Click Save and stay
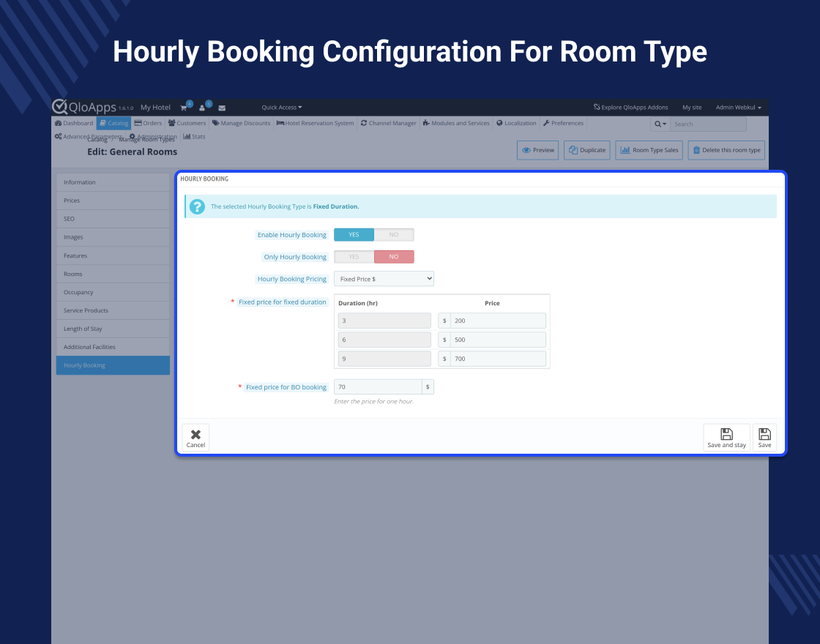The width and height of the screenshot is (820, 644). coord(726,437)
